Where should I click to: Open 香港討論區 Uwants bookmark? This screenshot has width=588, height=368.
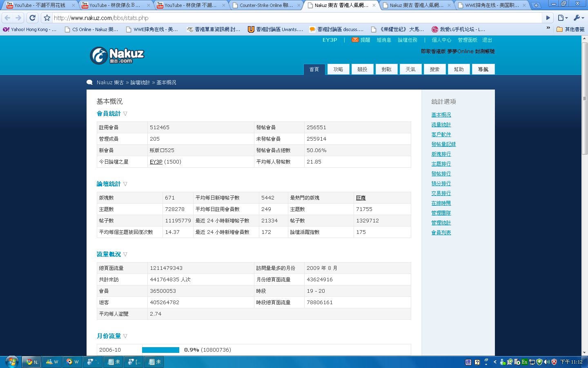(276, 29)
